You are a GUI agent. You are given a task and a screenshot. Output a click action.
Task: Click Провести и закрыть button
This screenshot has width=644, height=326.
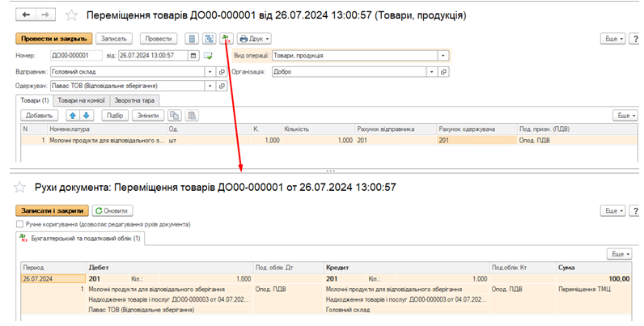(x=52, y=38)
